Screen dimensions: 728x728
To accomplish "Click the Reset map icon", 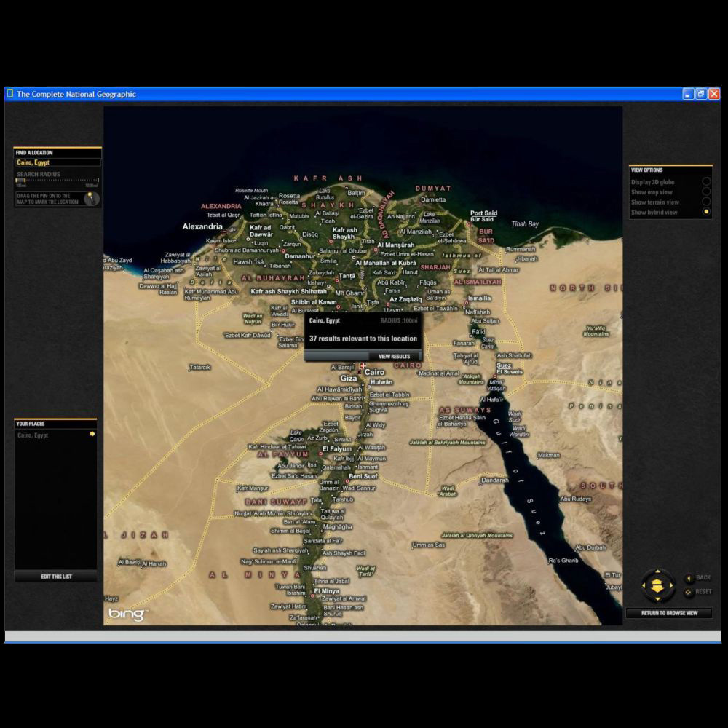I will [689, 592].
